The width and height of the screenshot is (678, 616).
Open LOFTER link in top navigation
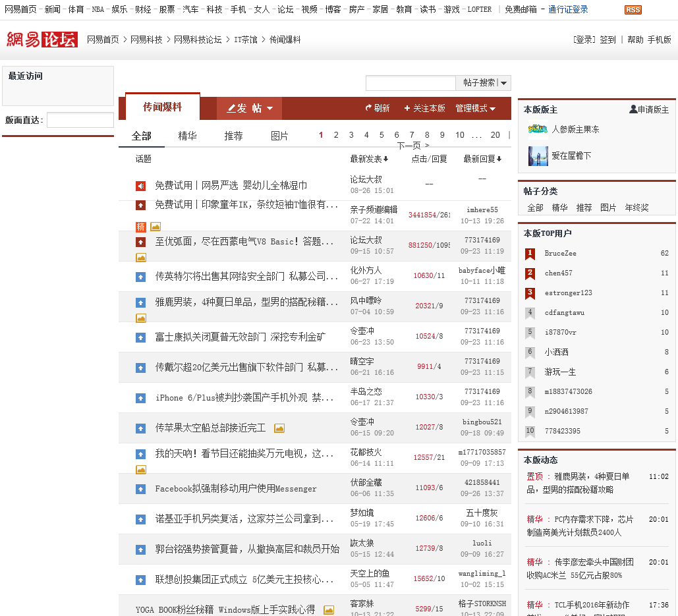[x=480, y=9]
